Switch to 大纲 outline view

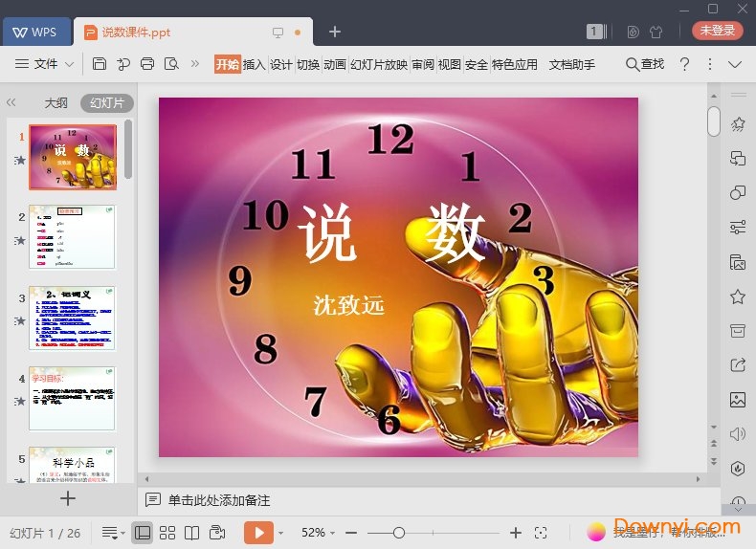[56, 102]
